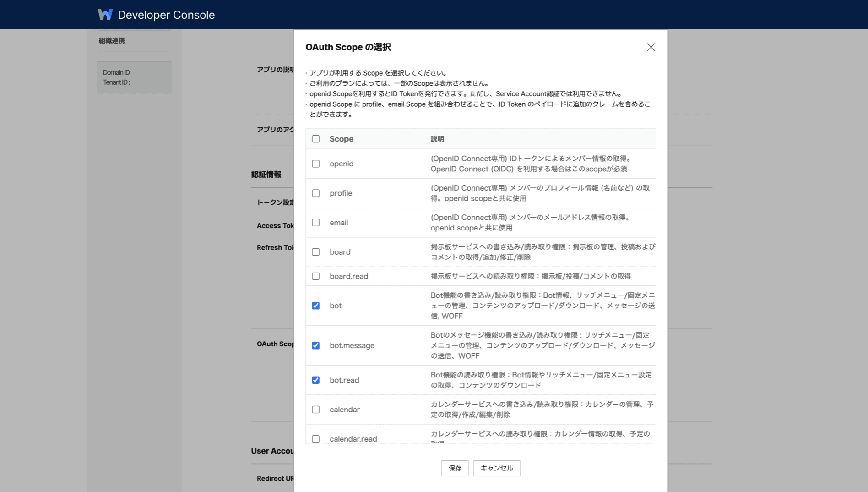The image size is (868, 492).
Task: Close the OAuth Scope dialog with X
Action: (x=651, y=47)
